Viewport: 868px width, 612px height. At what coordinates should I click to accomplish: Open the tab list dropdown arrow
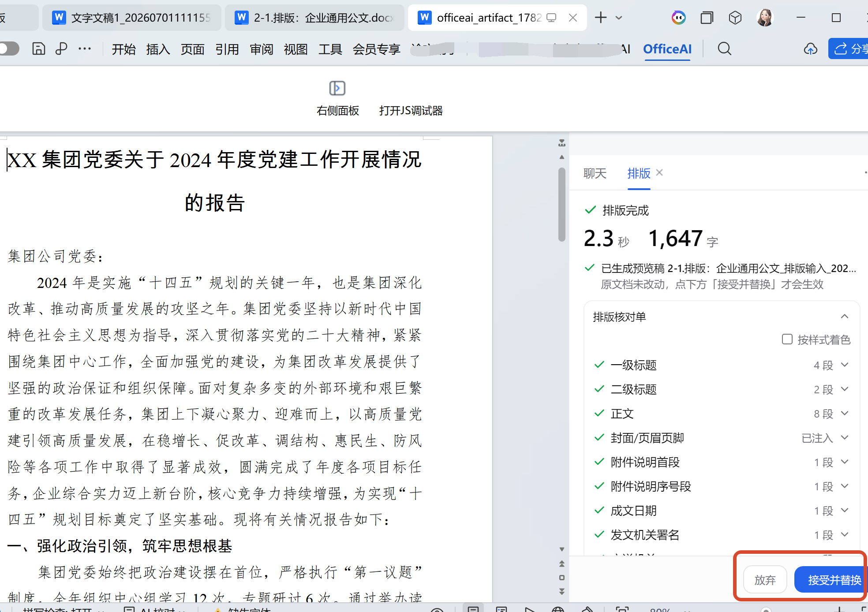619,18
